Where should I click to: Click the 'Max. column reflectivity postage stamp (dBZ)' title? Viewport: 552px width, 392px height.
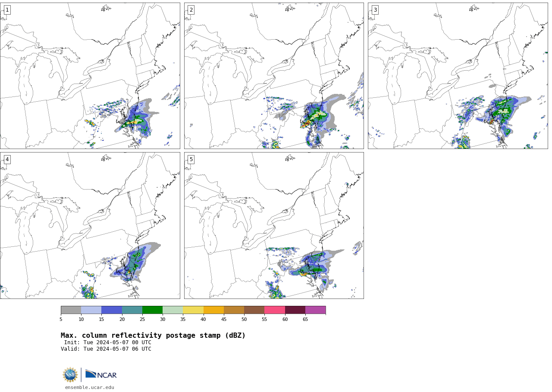point(153,336)
